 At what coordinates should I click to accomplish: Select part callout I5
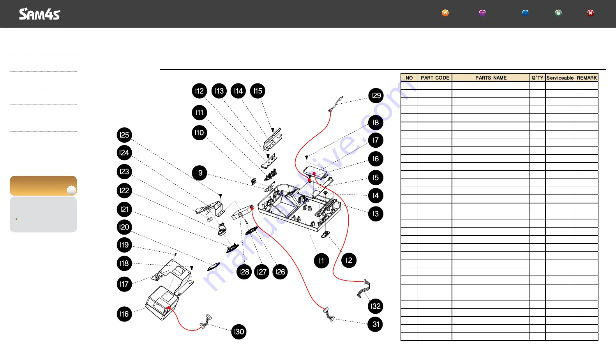(376, 178)
